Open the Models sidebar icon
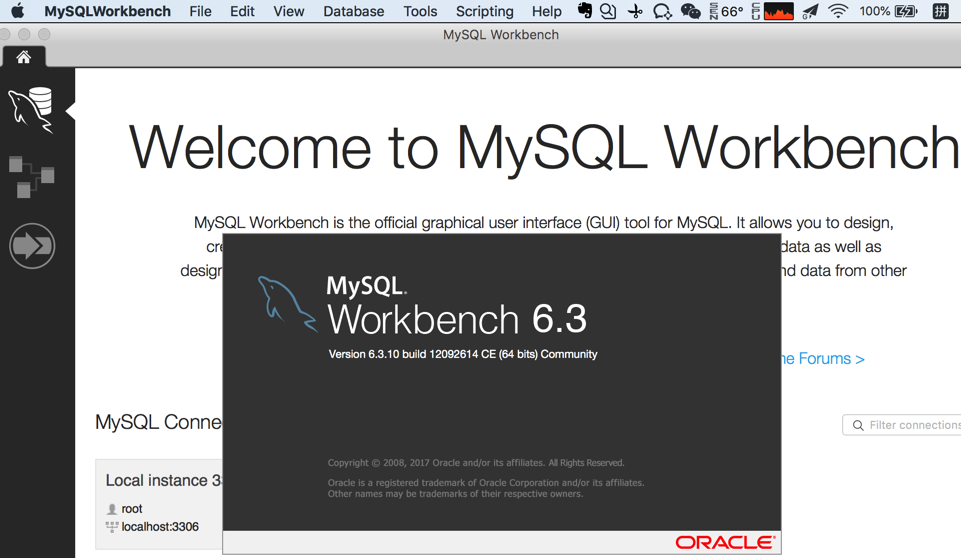Image resolution: width=961 pixels, height=558 pixels. [x=31, y=177]
